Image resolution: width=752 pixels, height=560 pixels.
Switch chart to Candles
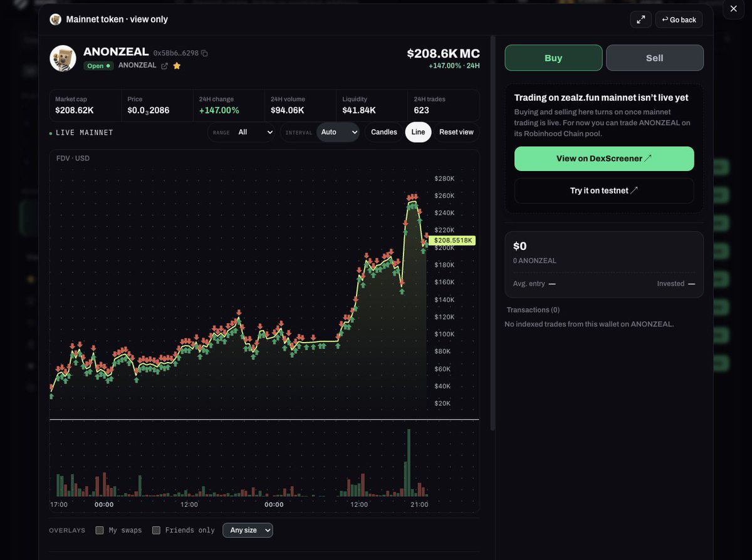pos(384,132)
